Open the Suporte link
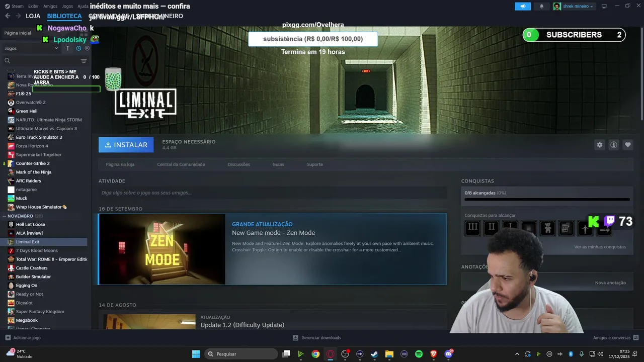Viewport: 644px width, 362px height. click(x=314, y=164)
